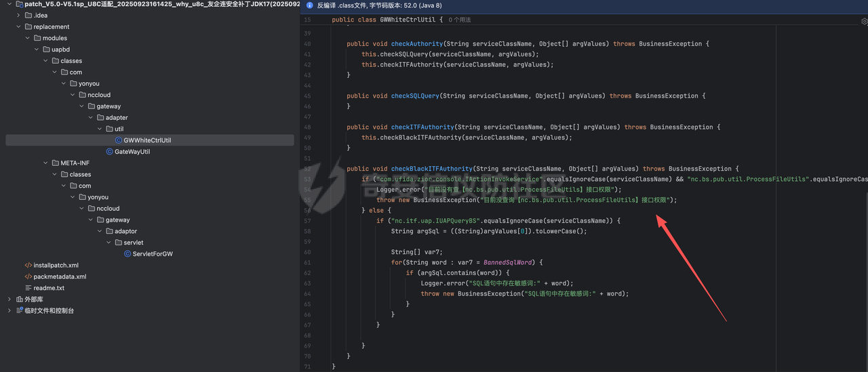This screenshot has width=868, height=372.
Task: Select the servlet folder in tree
Action: [x=128, y=243]
